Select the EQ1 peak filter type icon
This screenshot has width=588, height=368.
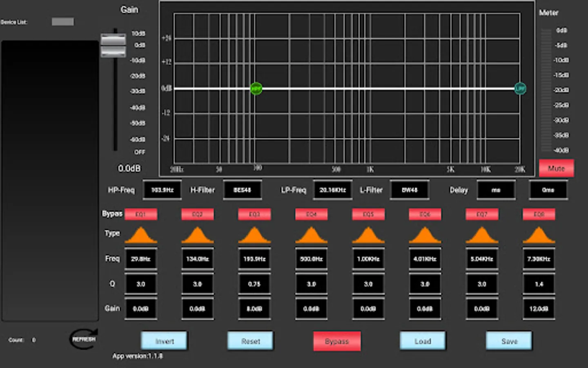point(140,235)
